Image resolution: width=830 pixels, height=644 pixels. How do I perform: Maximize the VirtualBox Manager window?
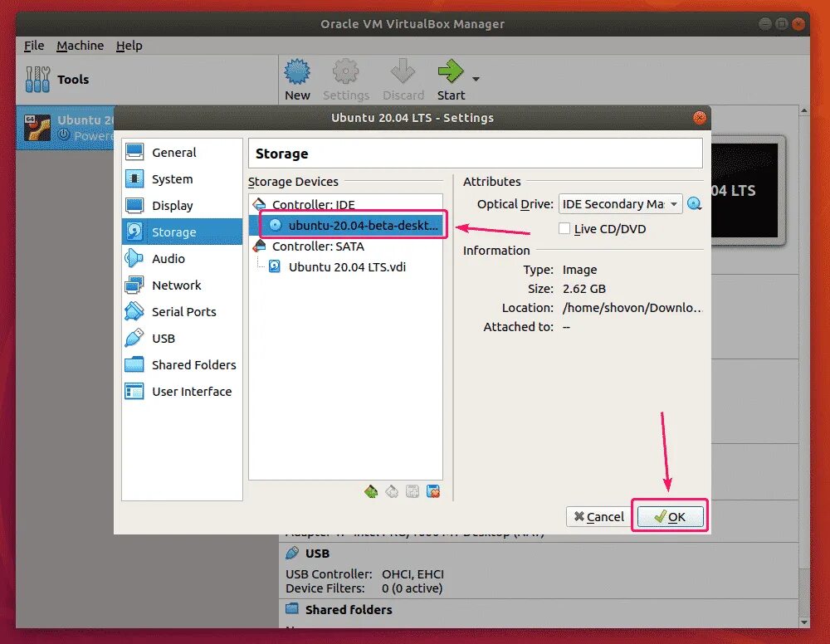pyautogui.click(x=781, y=23)
